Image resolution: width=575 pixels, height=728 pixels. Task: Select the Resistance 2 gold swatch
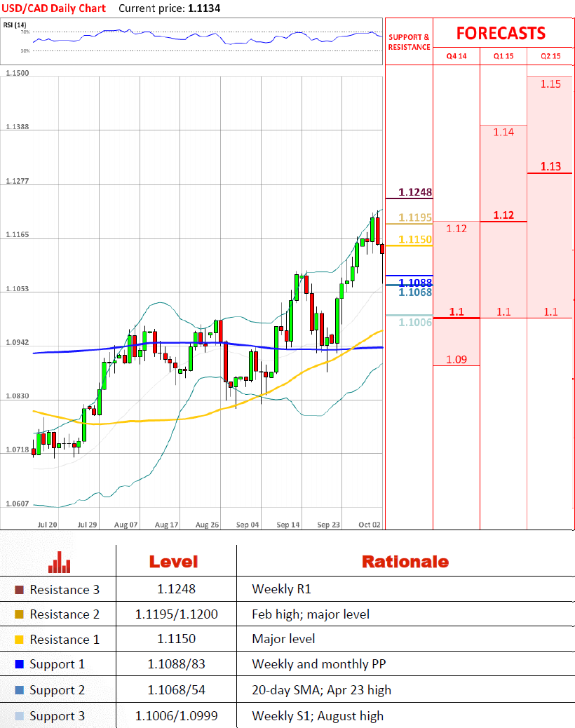pyautogui.click(x=19, y=614)
